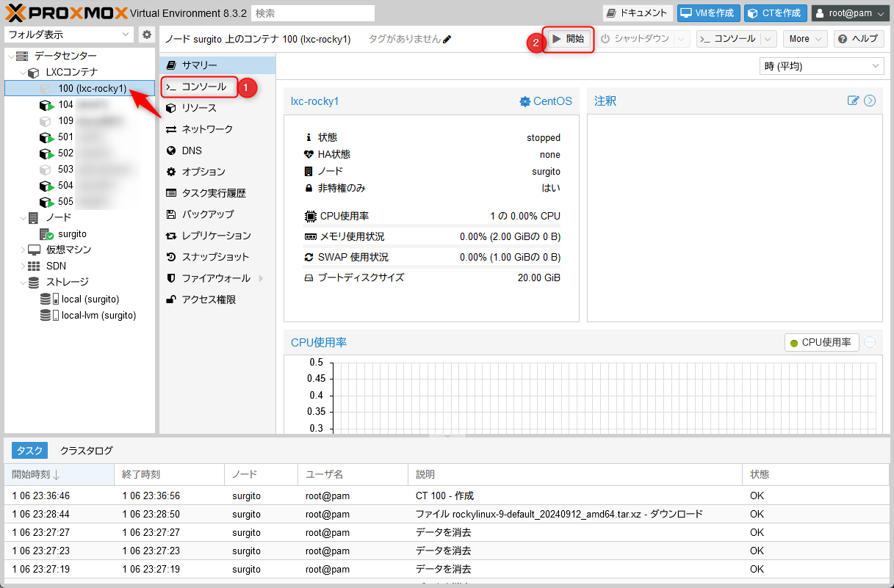Expand the 仮想マシン tree node
The width and height of the screenshot is (894, 588).
click(x=22, y=250)
